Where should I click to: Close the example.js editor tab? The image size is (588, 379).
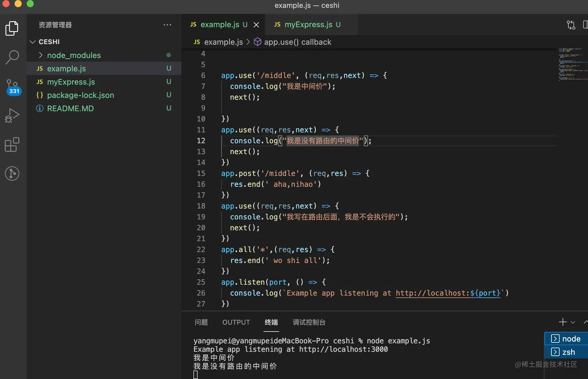[x=256, y=25]
